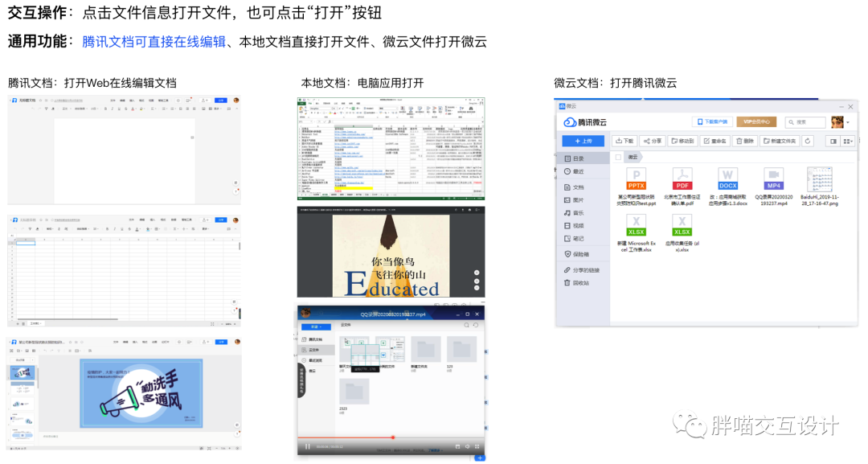Image resolution: width=868 pixels, height=464 pixels.
Task: Open the PPTX file icon in Weiyun
Action: coord(636,179)
